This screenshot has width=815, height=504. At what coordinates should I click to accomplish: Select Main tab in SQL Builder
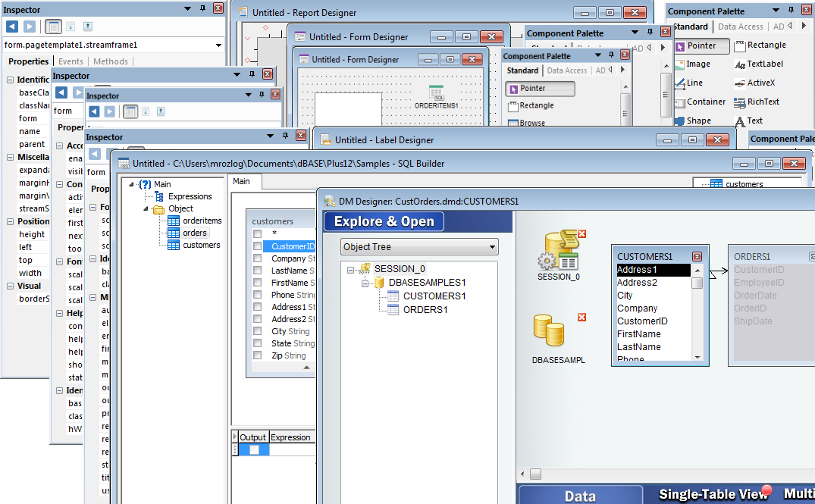click(x=241, y=181)
